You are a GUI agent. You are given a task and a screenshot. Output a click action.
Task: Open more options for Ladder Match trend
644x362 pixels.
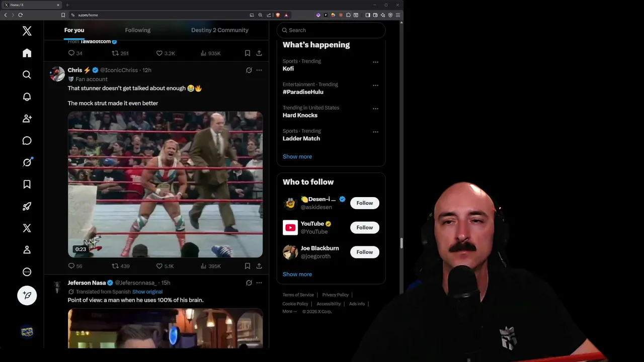(x=375, y=132)
